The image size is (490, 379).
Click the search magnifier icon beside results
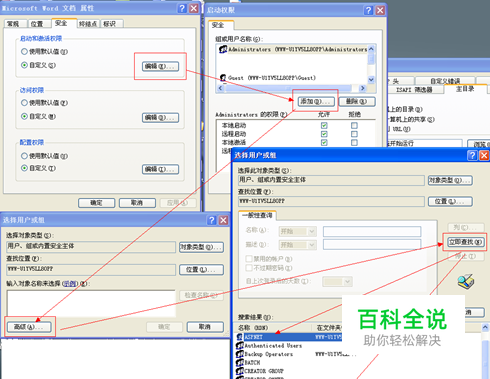pyautogui.click(x=466, y=282)
